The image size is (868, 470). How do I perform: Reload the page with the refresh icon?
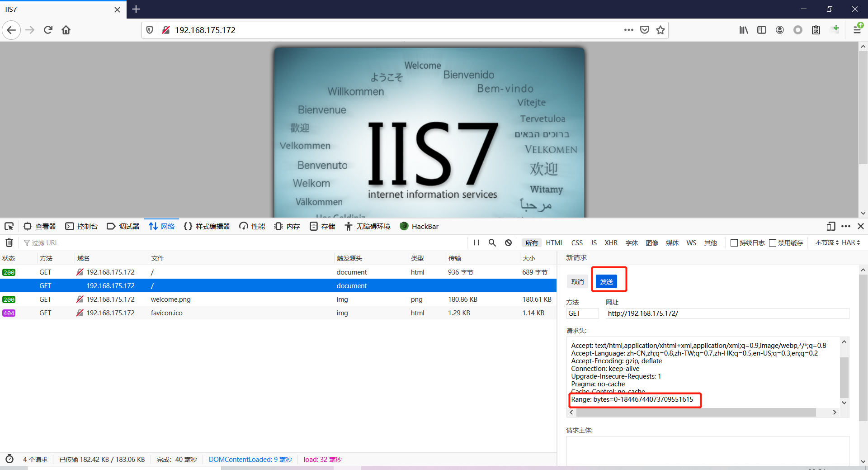[48, 30]
